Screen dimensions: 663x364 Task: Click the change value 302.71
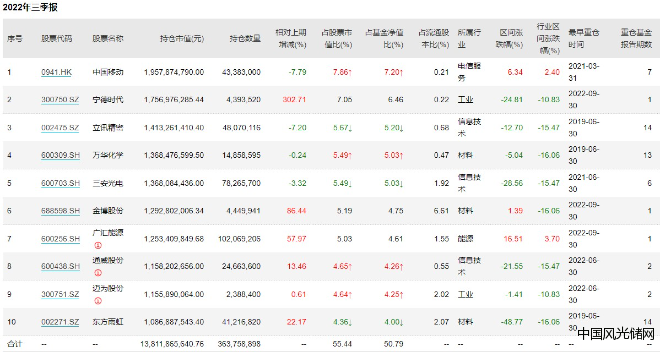294,100
